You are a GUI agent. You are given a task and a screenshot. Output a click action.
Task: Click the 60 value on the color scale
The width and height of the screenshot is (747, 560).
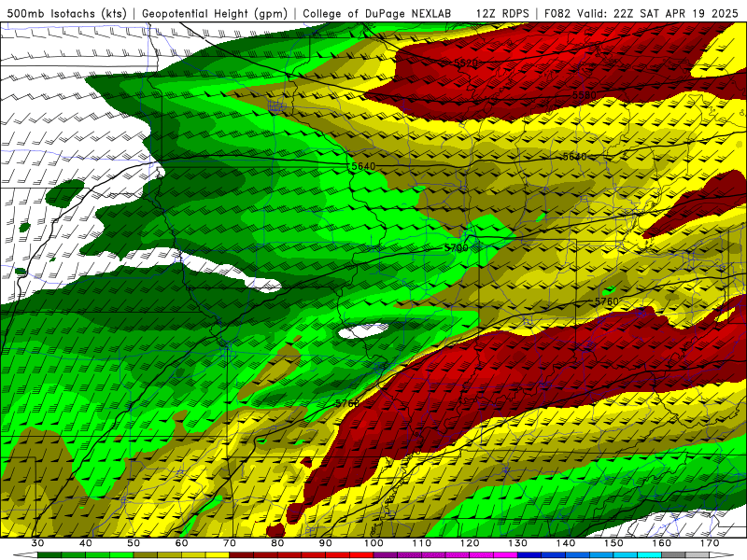[181, 543]
